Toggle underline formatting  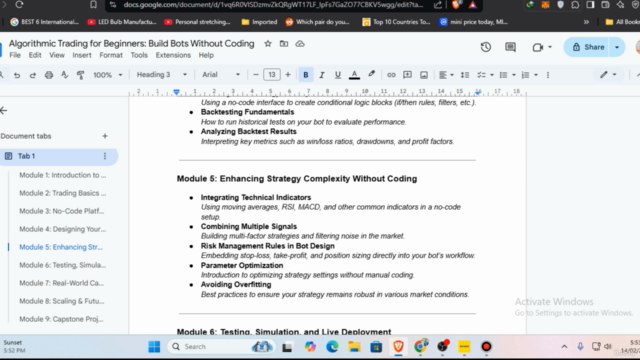pyautogui.click(x=338, y=75)
